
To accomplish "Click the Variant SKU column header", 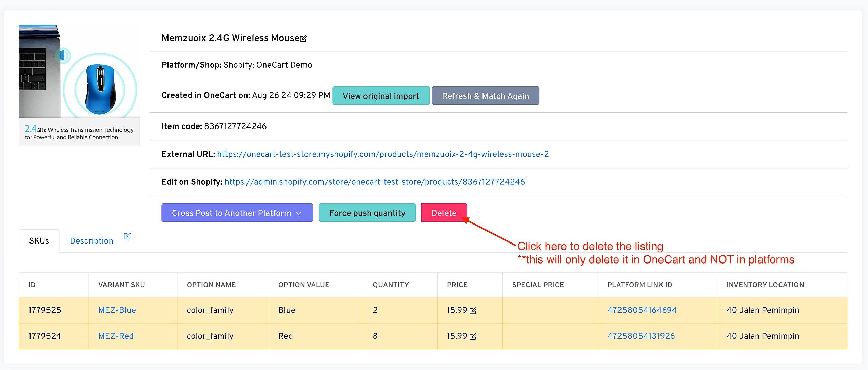I will point(121,285).
